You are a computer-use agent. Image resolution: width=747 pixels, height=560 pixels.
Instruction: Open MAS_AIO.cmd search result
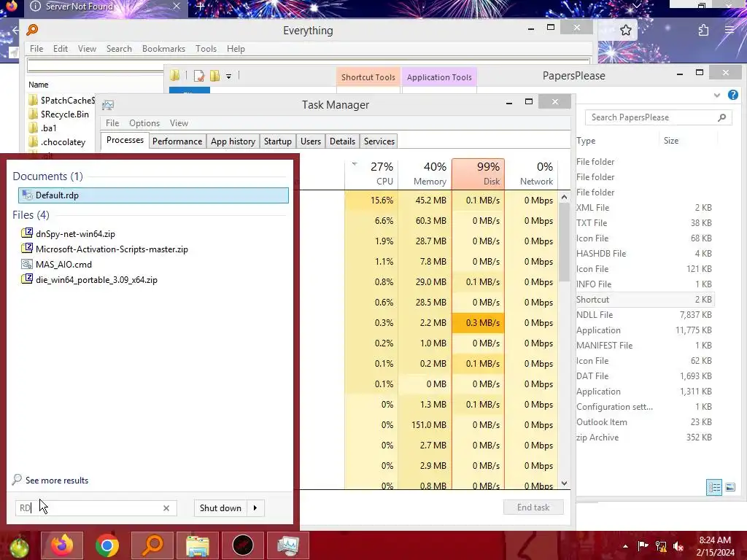click(x=57, y=264)
